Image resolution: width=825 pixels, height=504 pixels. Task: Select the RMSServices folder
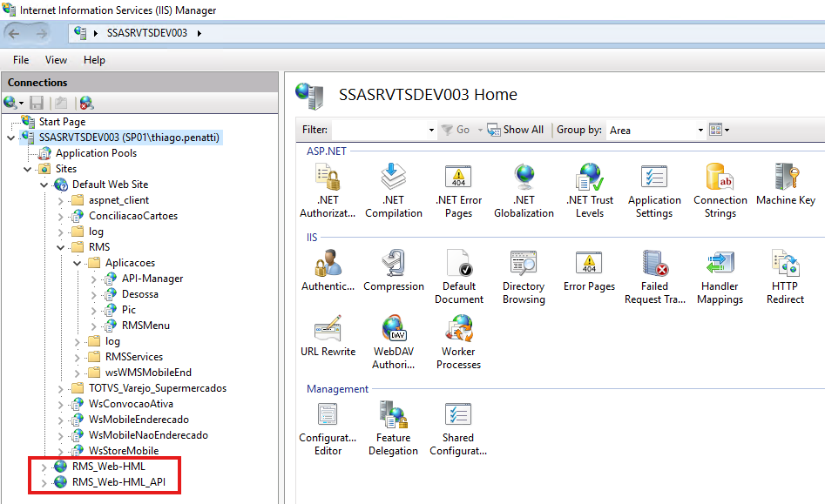134,356
